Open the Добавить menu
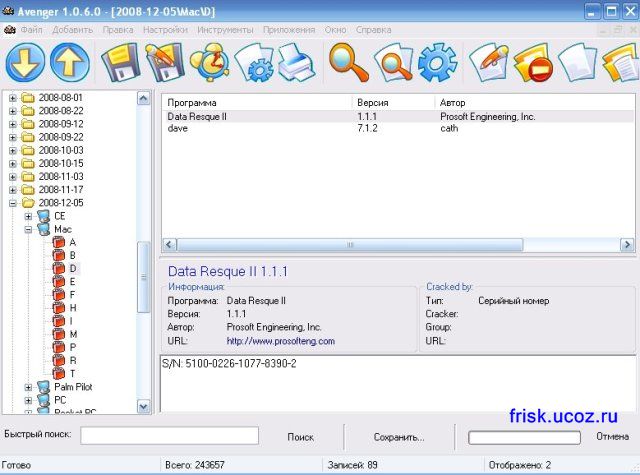 [x=73, y=30]
